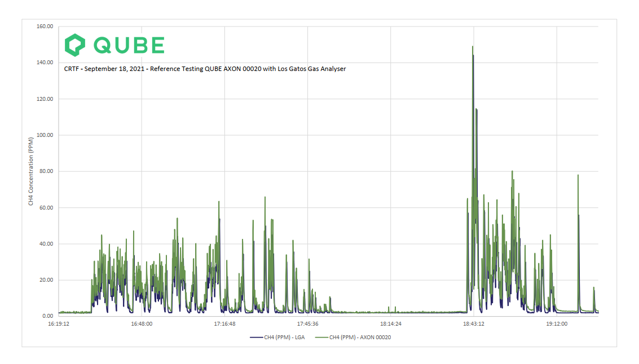This screenshot has height=364, width=639.
Task: Click the 18:14:24 x-axis time label
Action: 390,324
